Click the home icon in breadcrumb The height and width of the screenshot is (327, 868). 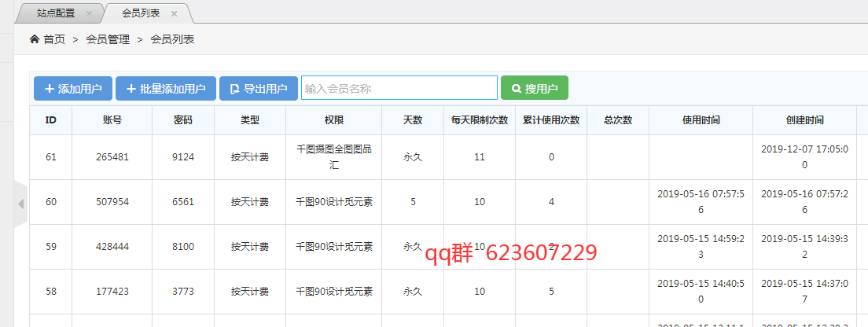click(35, 39)
